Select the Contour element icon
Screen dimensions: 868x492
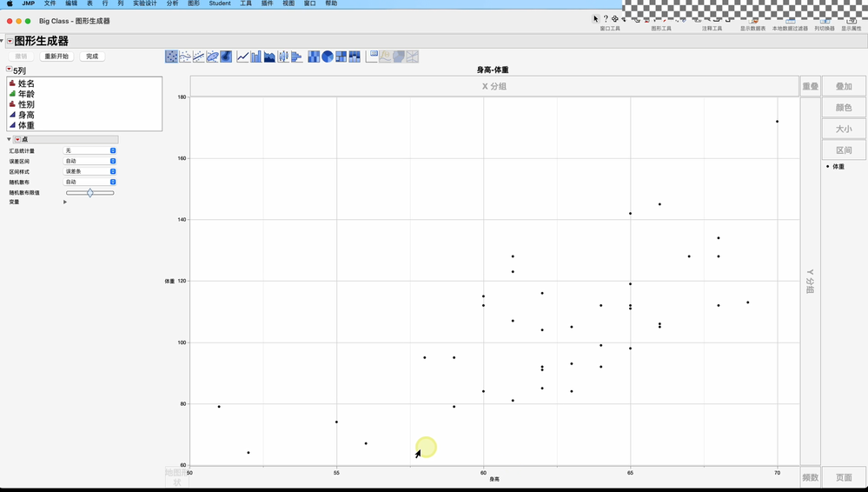(226, 57)
